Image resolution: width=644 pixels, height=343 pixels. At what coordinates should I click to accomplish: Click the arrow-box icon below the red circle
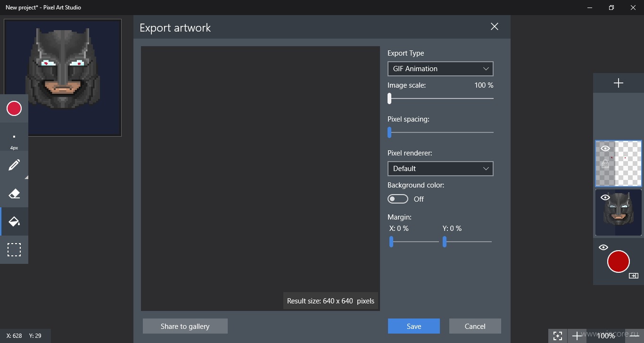[x=633, y=276]
